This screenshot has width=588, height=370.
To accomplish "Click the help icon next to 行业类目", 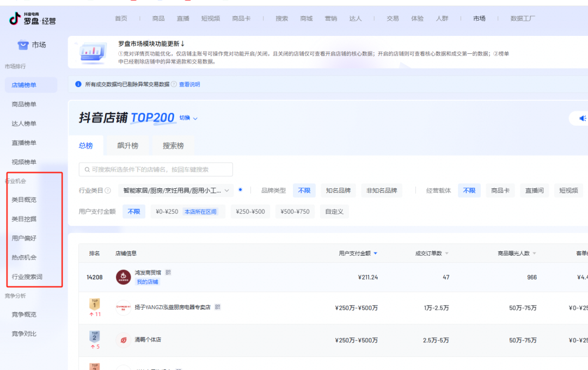I will pos(108,190).
